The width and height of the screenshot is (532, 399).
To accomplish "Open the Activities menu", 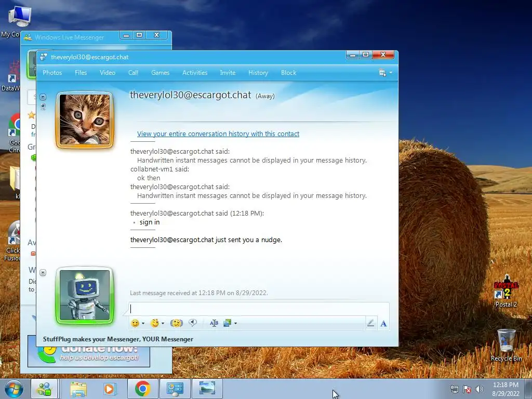I will click(x=195, y=73).
